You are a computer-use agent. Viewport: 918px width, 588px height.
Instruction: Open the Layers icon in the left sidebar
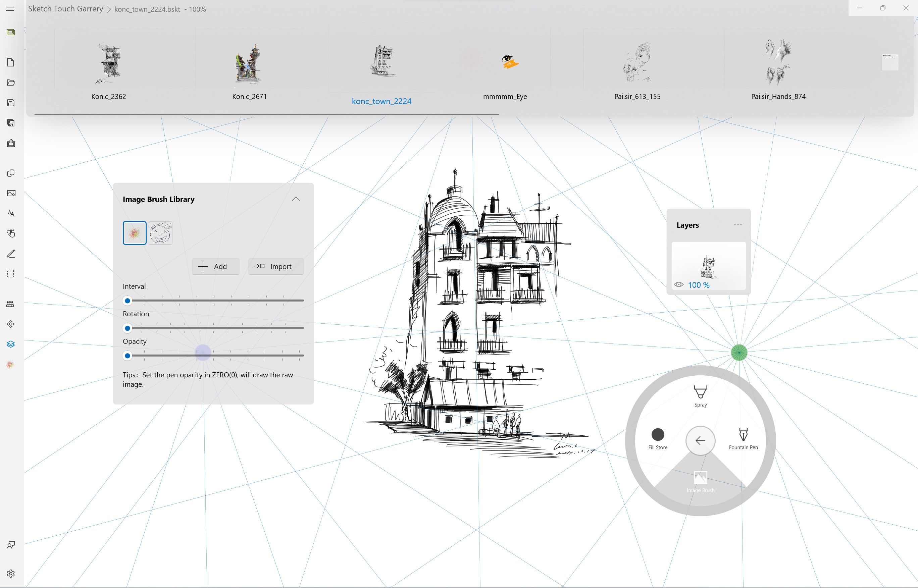tap(11, 343)
